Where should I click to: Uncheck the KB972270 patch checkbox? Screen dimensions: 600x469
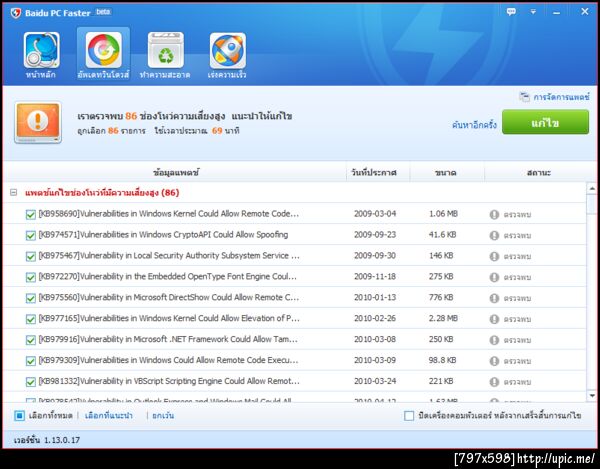point(31,277)
